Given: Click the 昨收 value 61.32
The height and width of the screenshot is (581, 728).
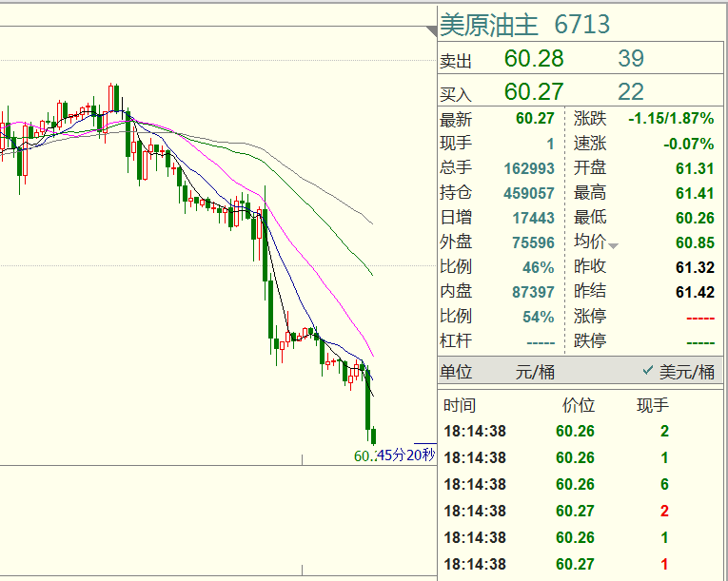Looking at the screenshot, I should 695,267.
